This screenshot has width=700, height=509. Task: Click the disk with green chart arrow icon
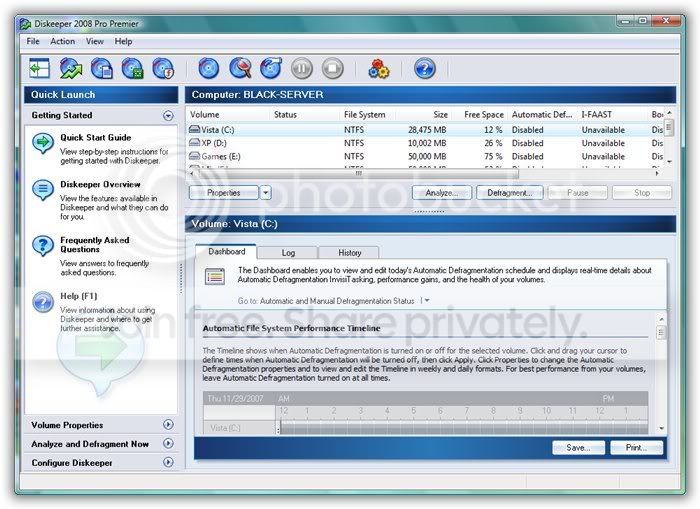click(x=71, y=68)
